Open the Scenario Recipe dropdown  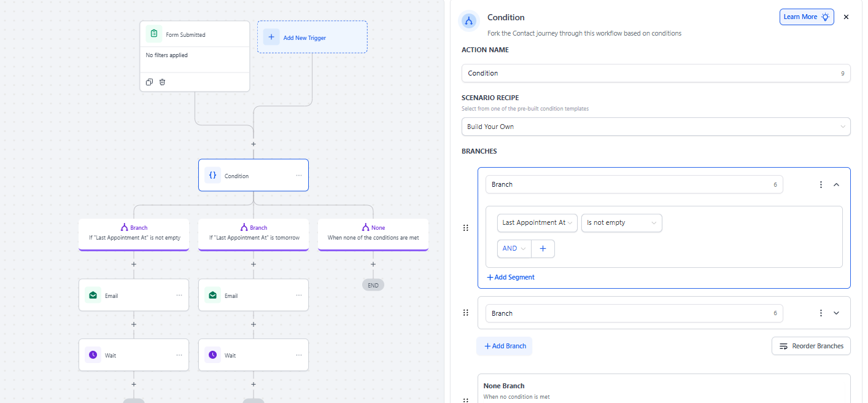(656, 127)
